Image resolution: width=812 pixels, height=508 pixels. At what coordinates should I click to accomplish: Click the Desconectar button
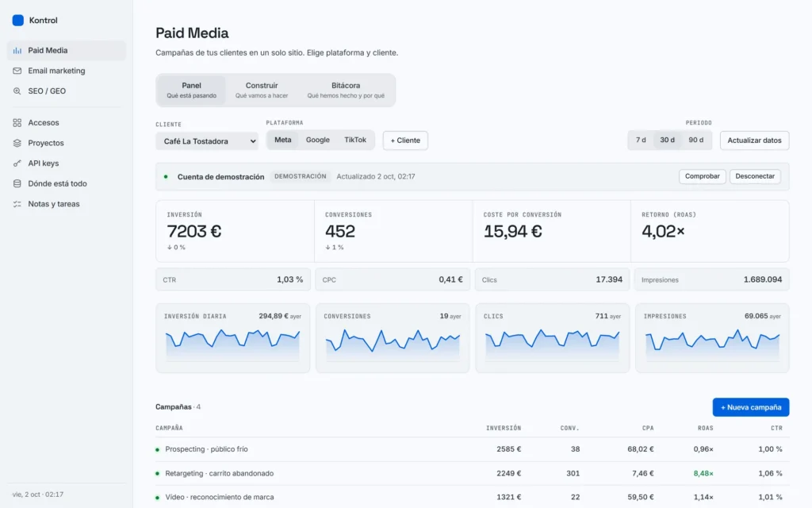pos(755,176)
